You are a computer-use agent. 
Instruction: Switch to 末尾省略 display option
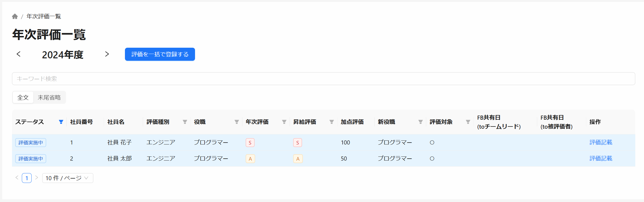tap(49, 98)
